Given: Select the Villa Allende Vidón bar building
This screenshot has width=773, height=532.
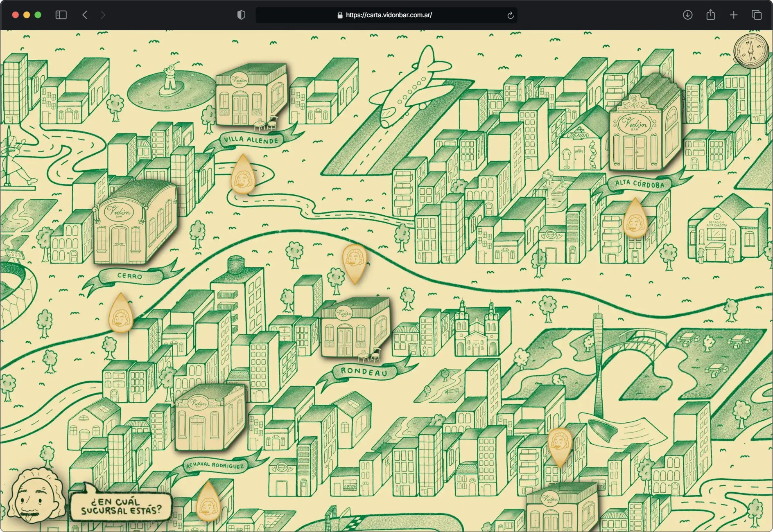Looking at the screenshot, I should [x=251, y=97].
